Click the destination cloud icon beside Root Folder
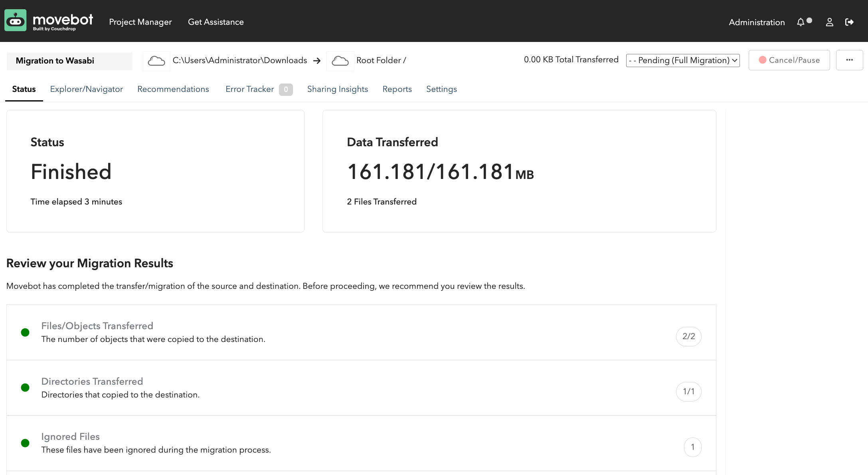 click(340, 61)
